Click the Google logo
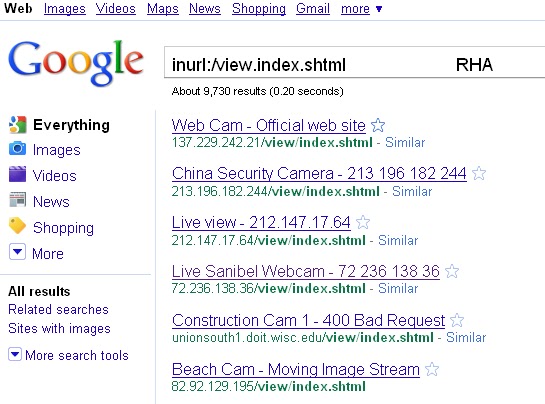 coord(76,63)
